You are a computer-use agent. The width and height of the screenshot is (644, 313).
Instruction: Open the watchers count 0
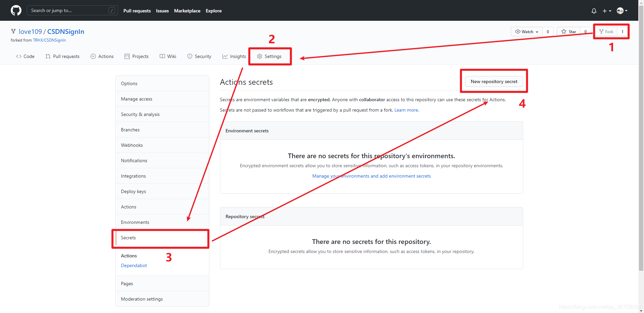[x=548, y=32]
